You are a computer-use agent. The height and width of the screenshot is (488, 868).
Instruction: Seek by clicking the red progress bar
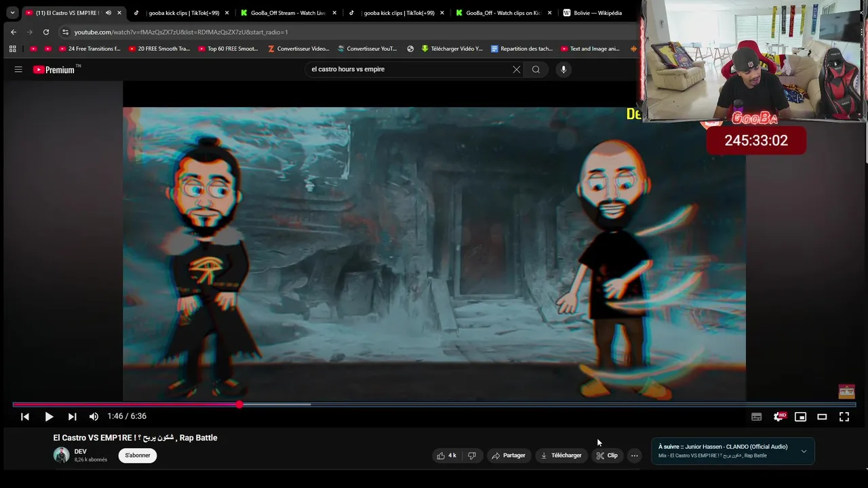coord(125,405)
